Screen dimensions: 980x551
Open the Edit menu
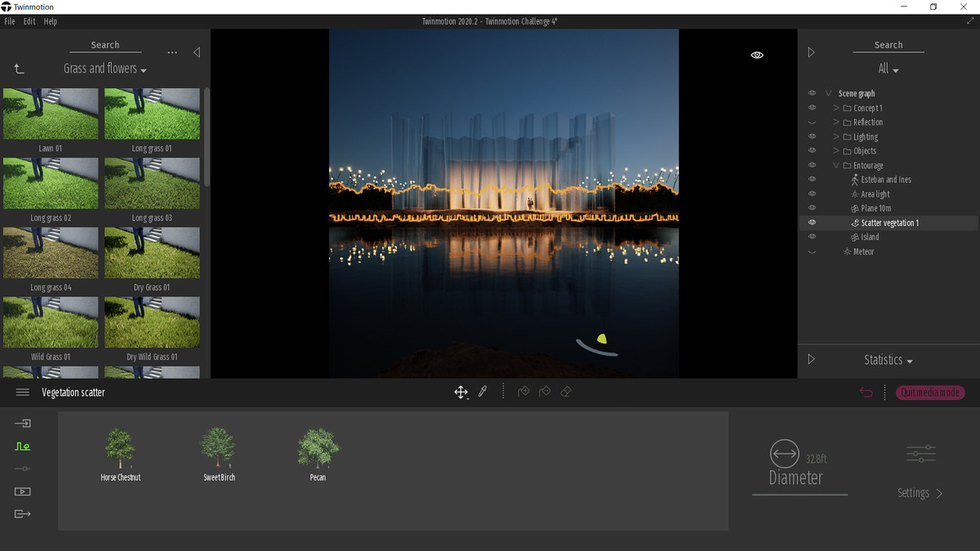point(29,21)
